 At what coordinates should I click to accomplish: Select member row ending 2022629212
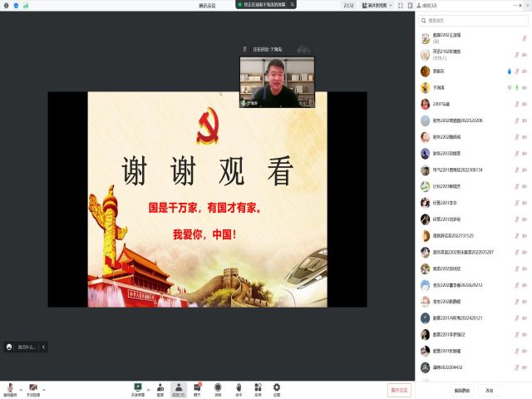[473, 285]
